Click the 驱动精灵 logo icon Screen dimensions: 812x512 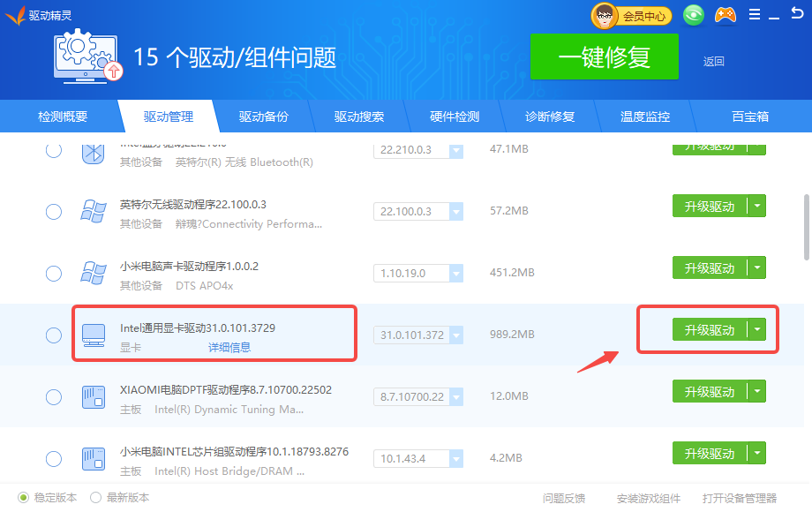click(15, 15)
